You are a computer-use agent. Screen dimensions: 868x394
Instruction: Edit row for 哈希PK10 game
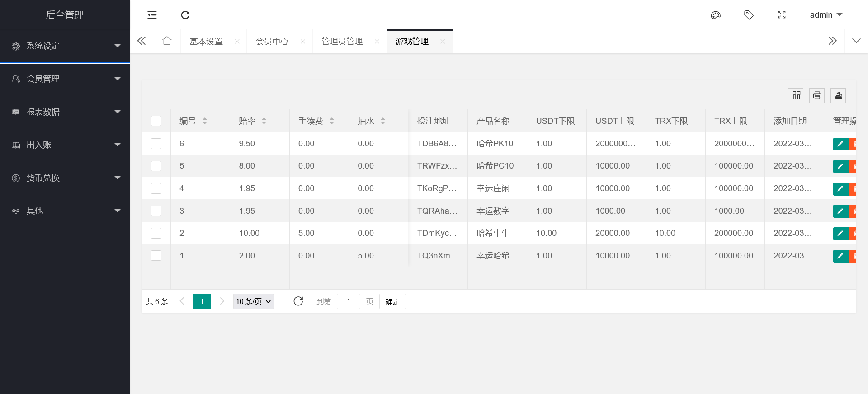840,144
